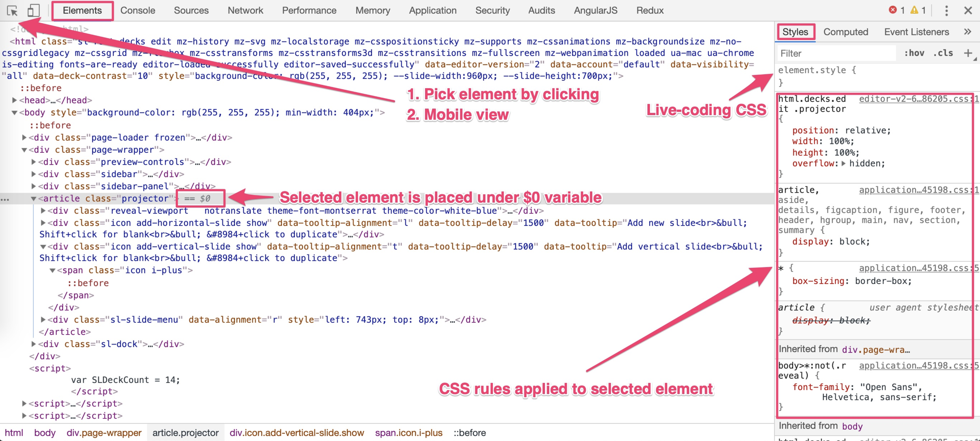Toggle the :hov element state panel
Viewport: 980px width, 441px height.
914,53
